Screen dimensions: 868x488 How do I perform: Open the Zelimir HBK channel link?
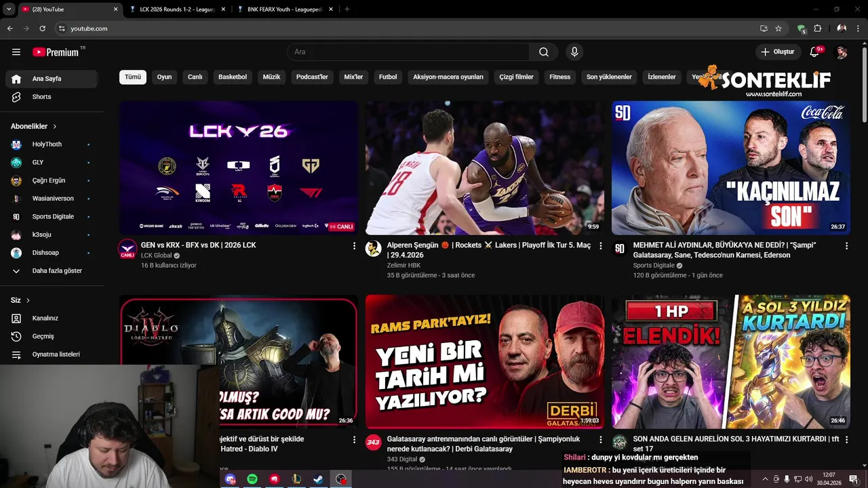403,266
